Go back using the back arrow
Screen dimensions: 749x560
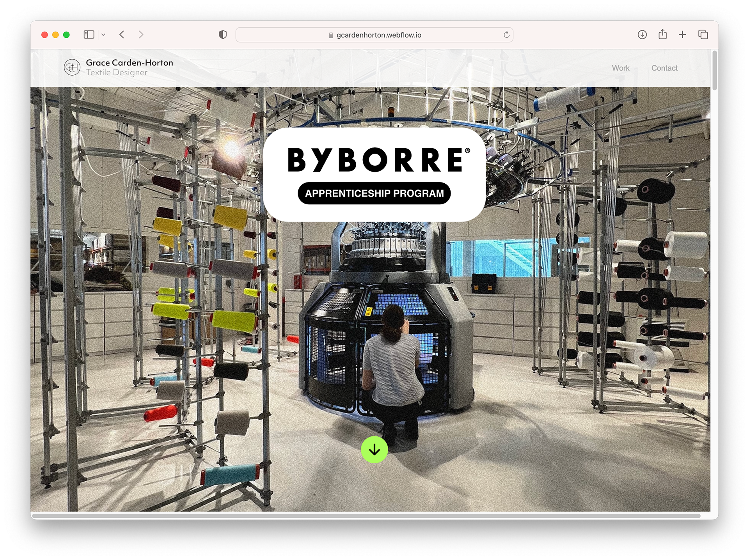pyautogui.click(x=122, y=35)
